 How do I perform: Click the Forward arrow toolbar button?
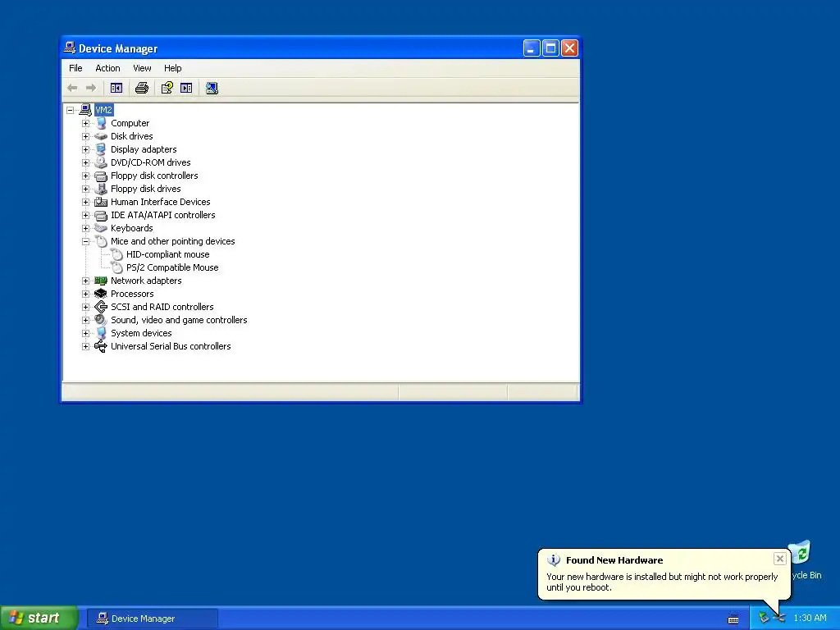[91, 88]
